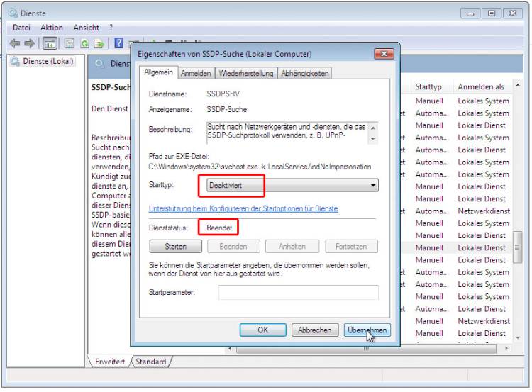Click into the Startparameter text field

coord(298,292)
